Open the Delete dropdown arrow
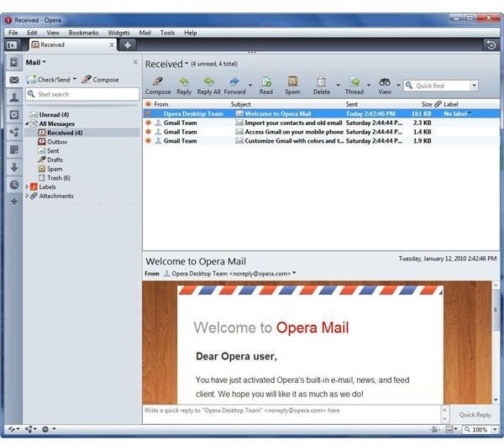Screen dimensions: 504x445 point(339,86)
